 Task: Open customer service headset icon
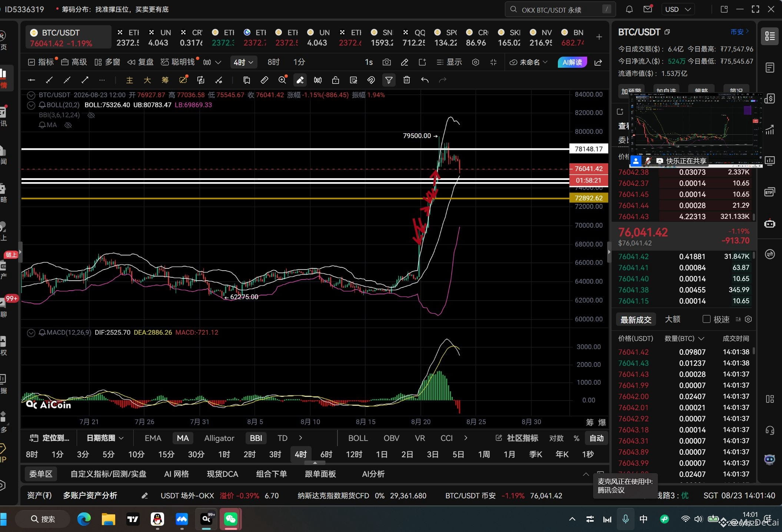tap(770, 430)
